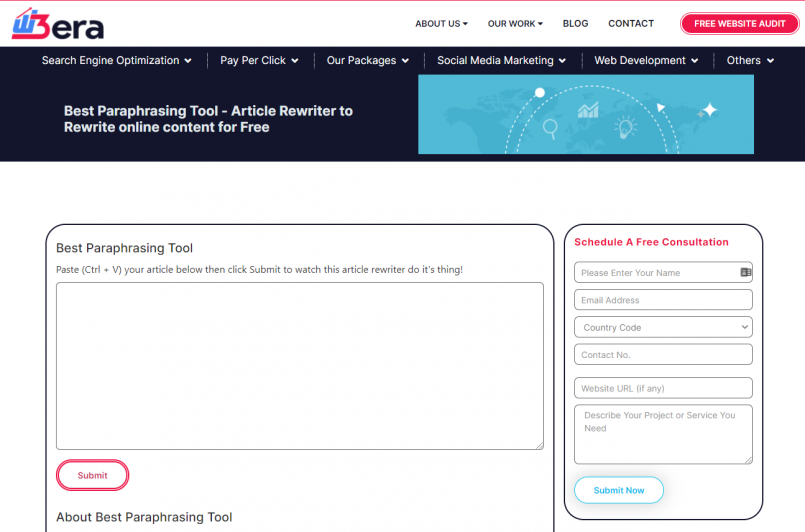Open the About Us menu

point(441,24)
